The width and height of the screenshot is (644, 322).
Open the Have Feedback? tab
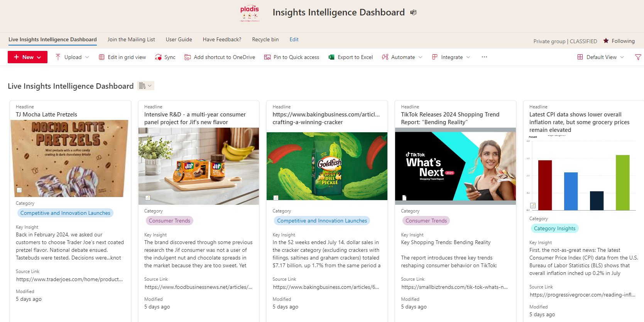tap(222, 39)
